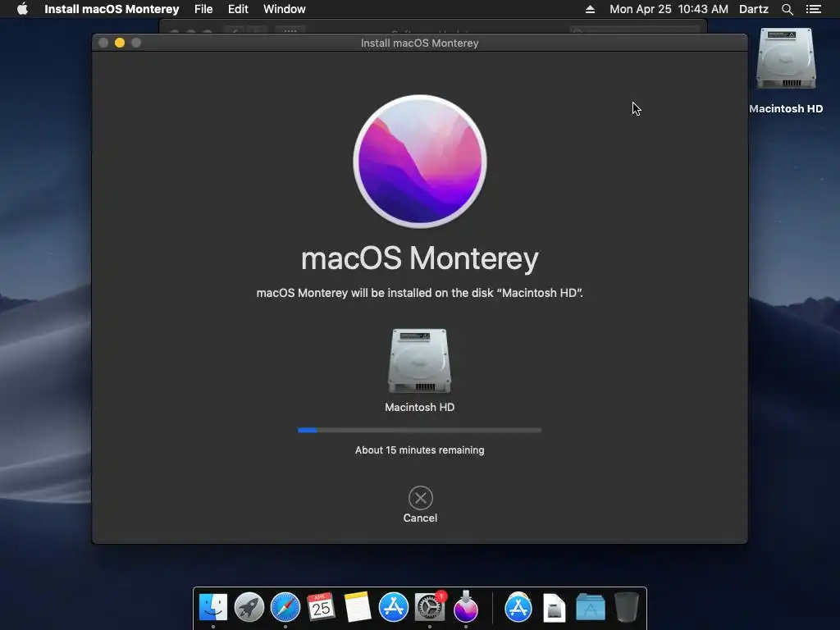Select the Macintosh HD disk in installer

coord(419,361)
